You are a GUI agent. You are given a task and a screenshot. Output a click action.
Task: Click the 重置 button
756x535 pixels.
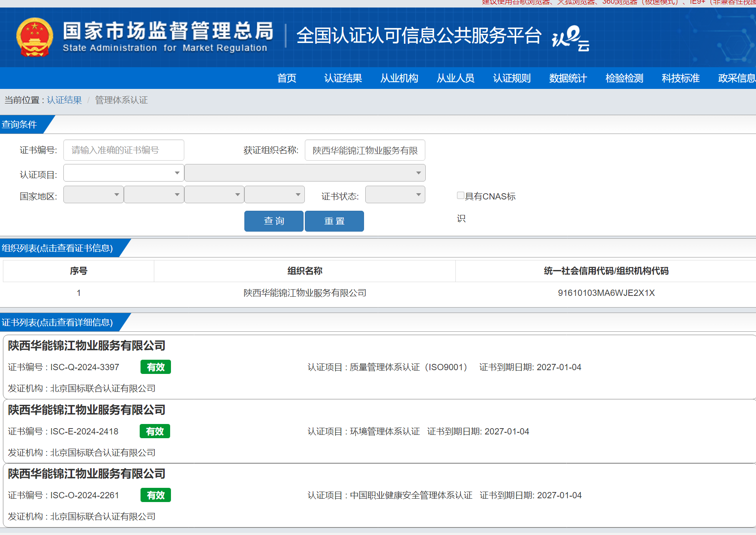(x=334, y=221)
